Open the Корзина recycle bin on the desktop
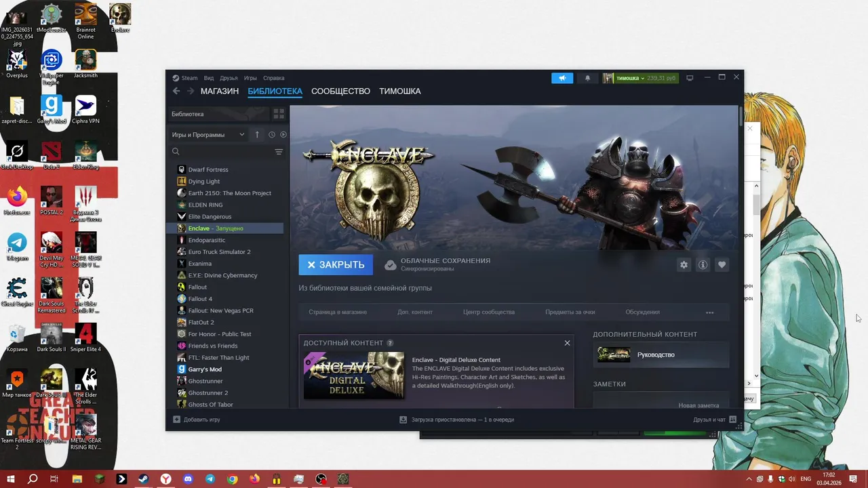 coord(17,338)
